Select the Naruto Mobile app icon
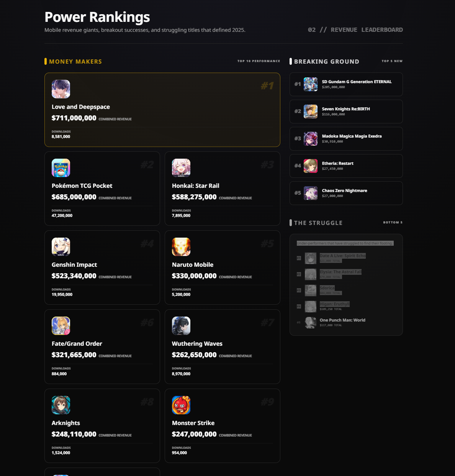The height and width of the screenshot is (476, 455). pyautogui.click(x=181, y=247)
